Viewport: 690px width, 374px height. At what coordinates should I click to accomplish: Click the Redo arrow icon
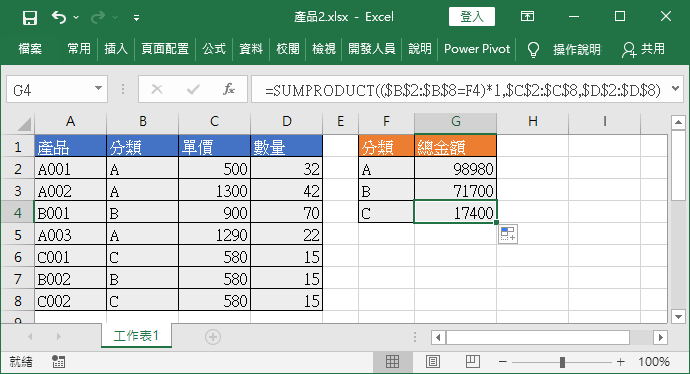point(98,18)
